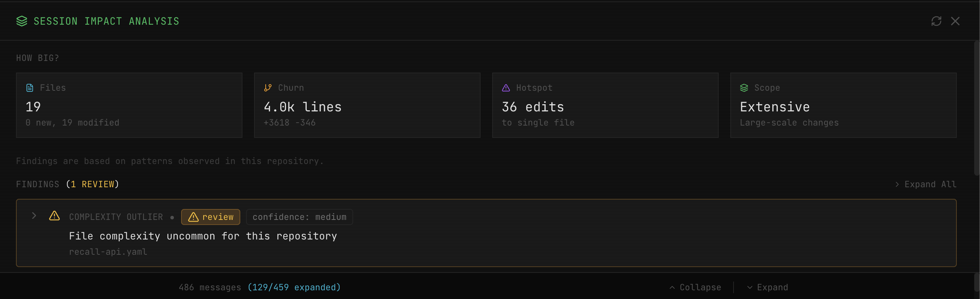Click Expand All findings

pos(925,184)
